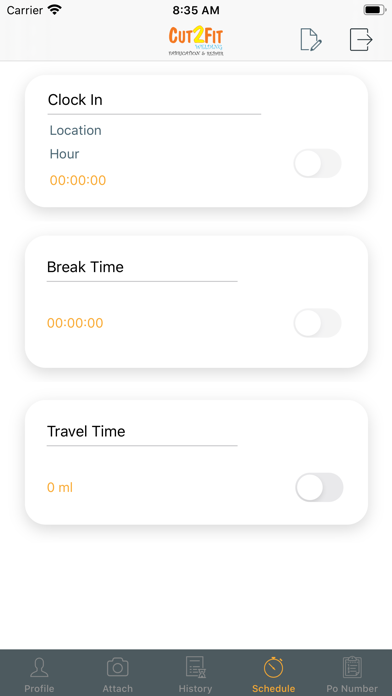Open the Attach camera icon
The image size is (392, 696).
[x=118, y=668]
